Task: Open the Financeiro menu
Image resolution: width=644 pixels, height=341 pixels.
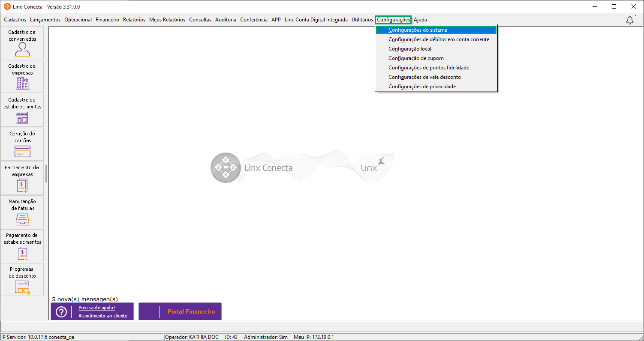Action: point(108,20)
